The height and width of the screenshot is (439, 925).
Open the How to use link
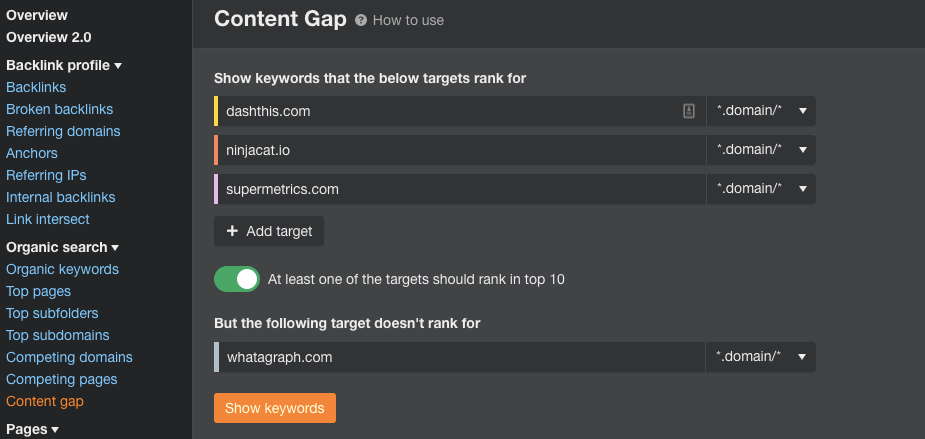click(x=408, y=21)
